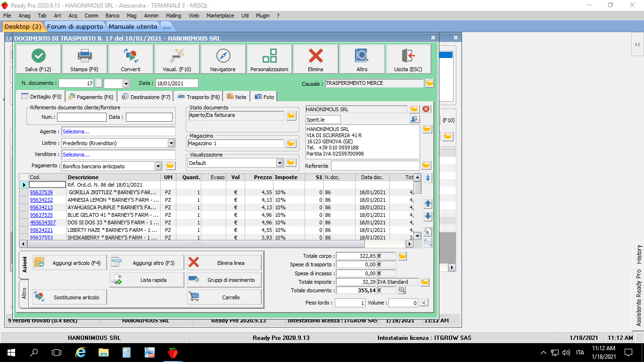Click table vertical scrollbar down arrow
Viewport: 644px width, 362px height.
coord(417,236)
